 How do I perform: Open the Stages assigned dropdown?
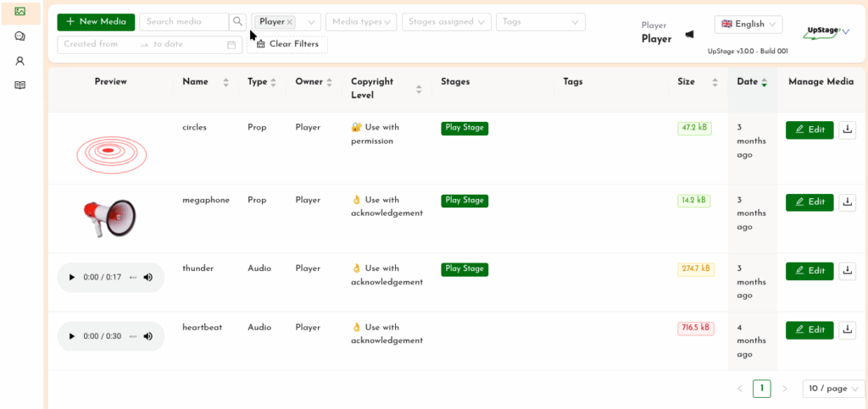(446, 22)
